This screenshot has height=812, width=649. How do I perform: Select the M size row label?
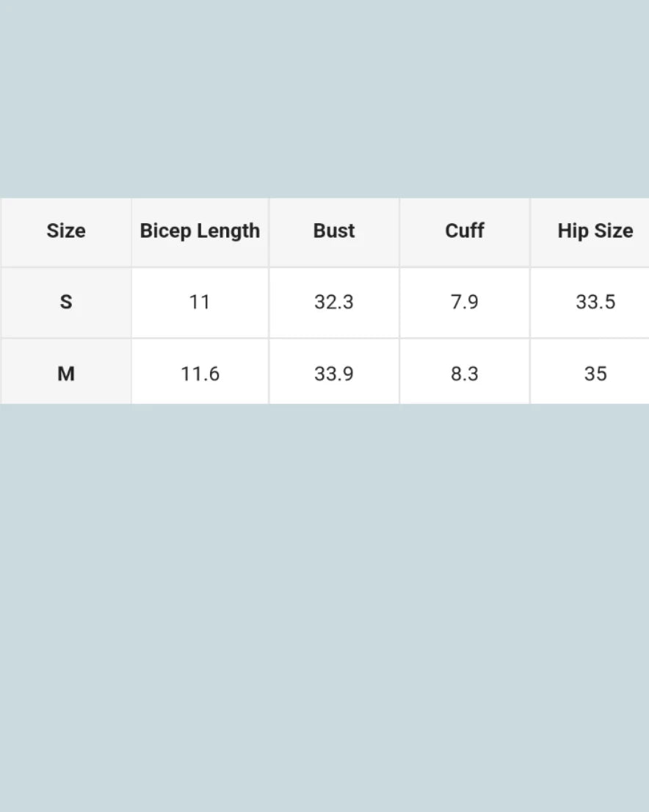click(x=66, y=374)
